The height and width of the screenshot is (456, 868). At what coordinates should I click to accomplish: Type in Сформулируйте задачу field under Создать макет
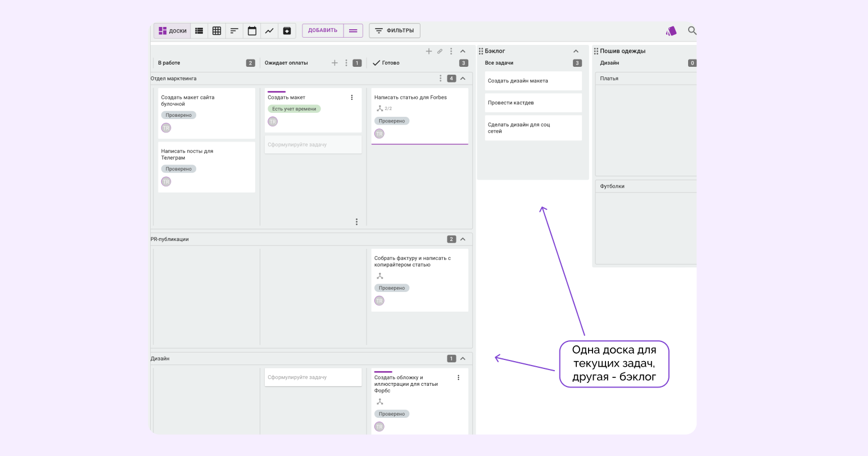313,145
